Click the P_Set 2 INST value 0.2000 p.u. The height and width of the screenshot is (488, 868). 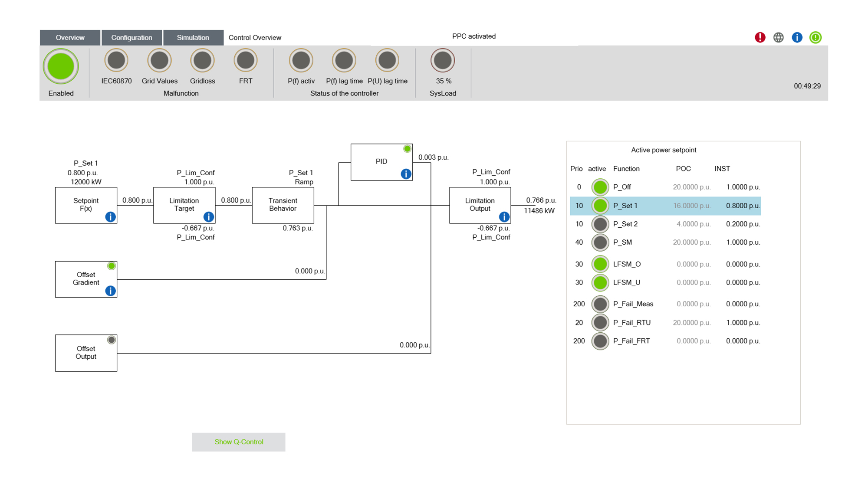[x=743, y=224]
